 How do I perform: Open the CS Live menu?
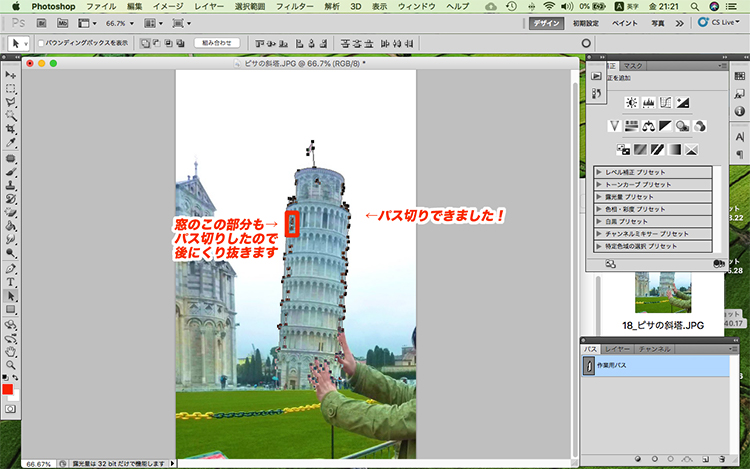point(719,22)
